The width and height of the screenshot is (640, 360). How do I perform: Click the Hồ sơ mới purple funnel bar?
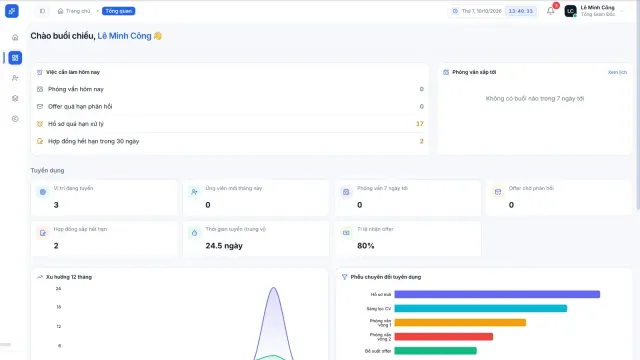point(497,294)
